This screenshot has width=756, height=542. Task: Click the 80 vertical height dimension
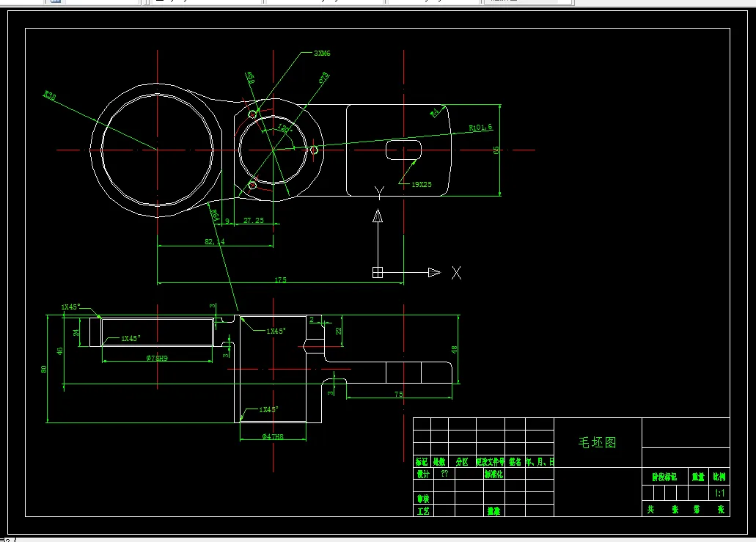pyautogui.click(x=44, y=369)
